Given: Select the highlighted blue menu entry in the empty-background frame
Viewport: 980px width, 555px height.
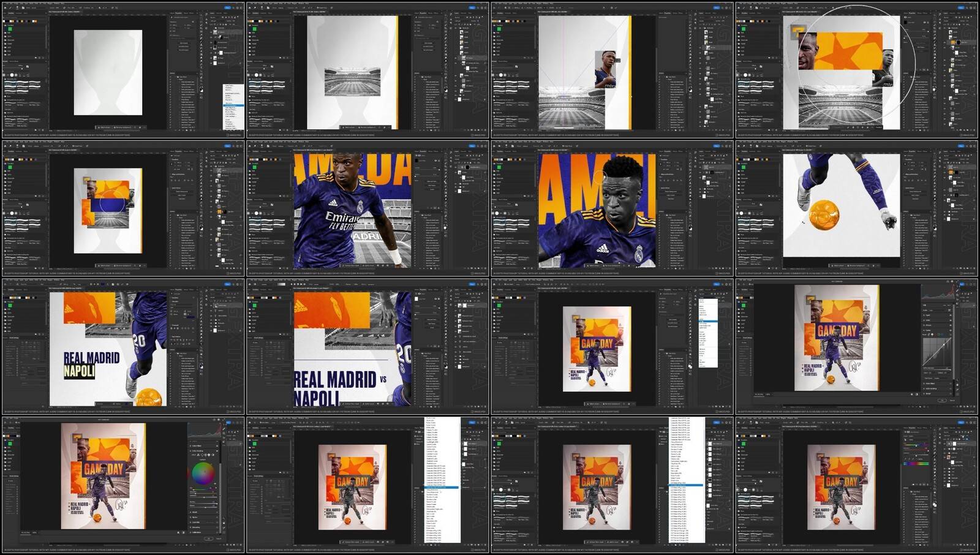Looking at the screenshot, I should coord(233,105).
